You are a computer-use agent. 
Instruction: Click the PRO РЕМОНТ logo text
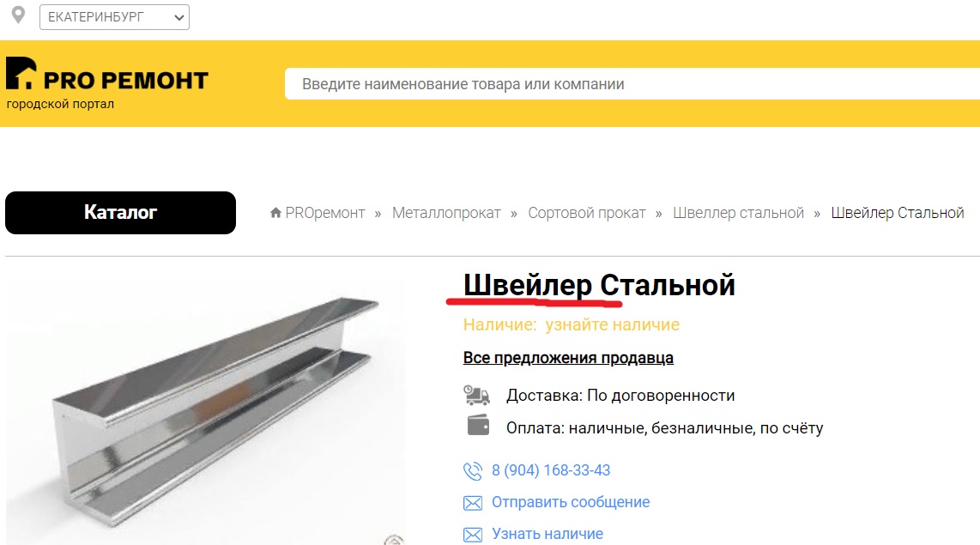[125, 80]
